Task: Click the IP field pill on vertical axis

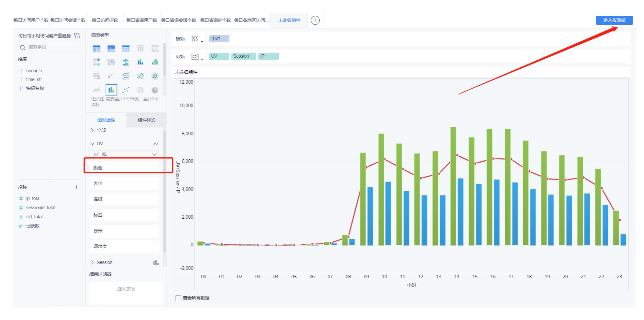Action: click(268, 56)
